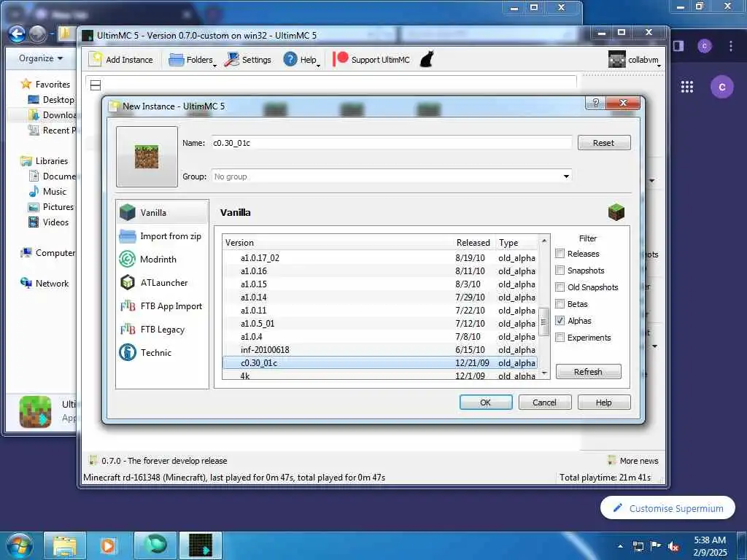Click version list scrollbar down arrow
This screenshot has width=747, height=560.
point(544,373)
